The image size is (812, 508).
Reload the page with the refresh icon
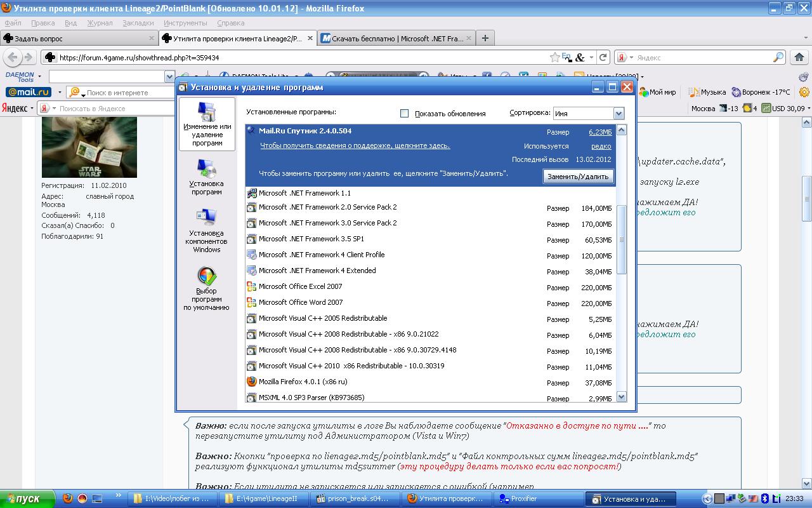point(603,57)
